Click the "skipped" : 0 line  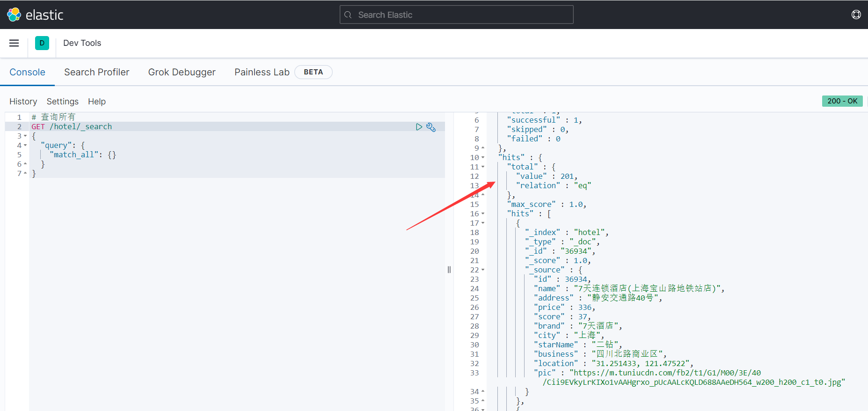click(x=538, y=130)
